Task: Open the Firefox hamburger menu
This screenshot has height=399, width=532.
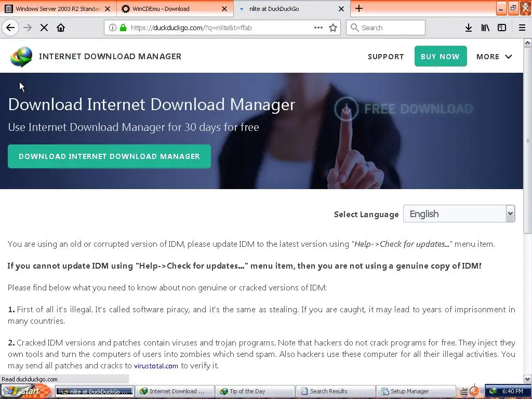Action: point(522,28)
